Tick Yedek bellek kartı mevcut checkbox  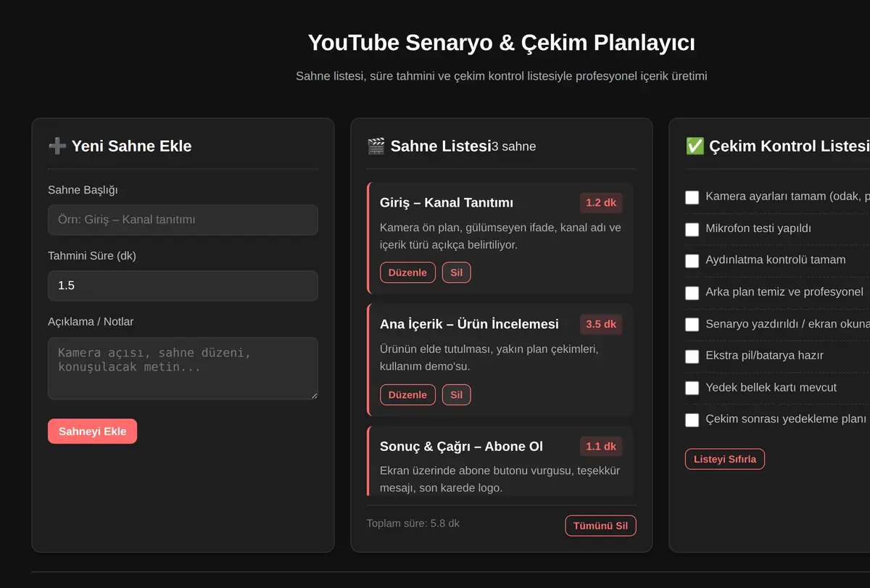click(x=692, y=388)
